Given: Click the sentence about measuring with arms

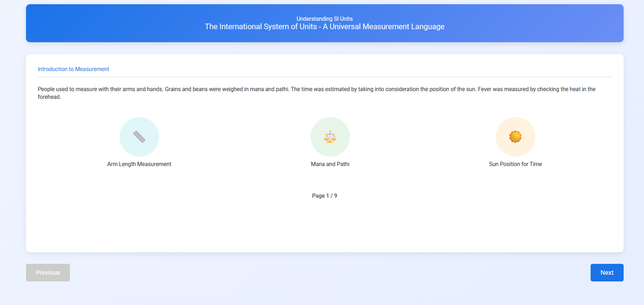Looking at the screenshot, I should (x=101, y=89).
